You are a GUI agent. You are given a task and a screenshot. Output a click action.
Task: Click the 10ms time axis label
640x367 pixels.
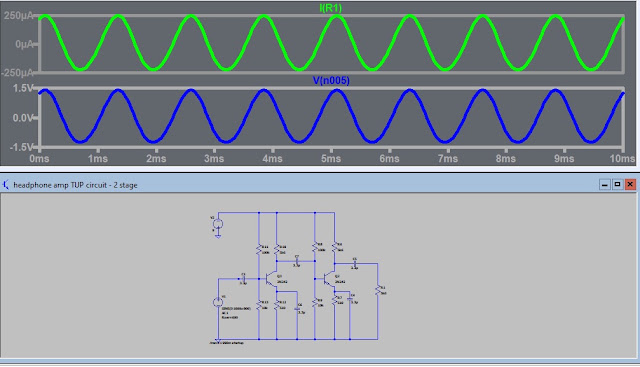(x=622, y=158)
